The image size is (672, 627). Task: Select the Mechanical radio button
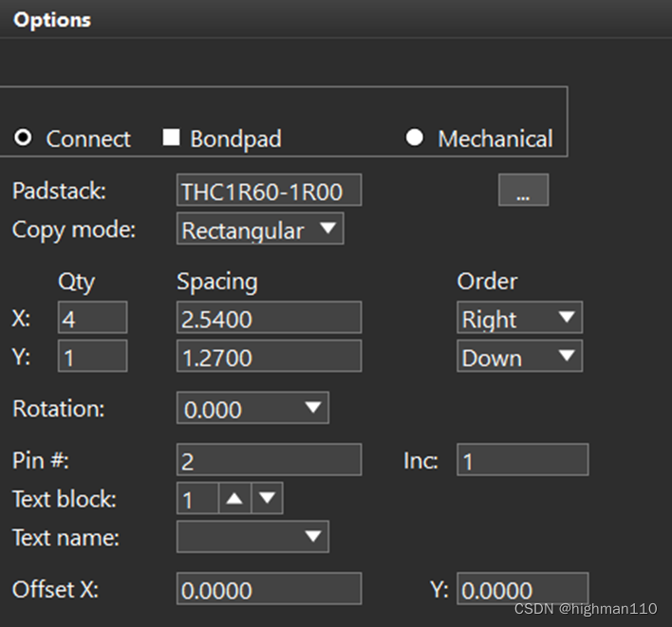[414, 138]
